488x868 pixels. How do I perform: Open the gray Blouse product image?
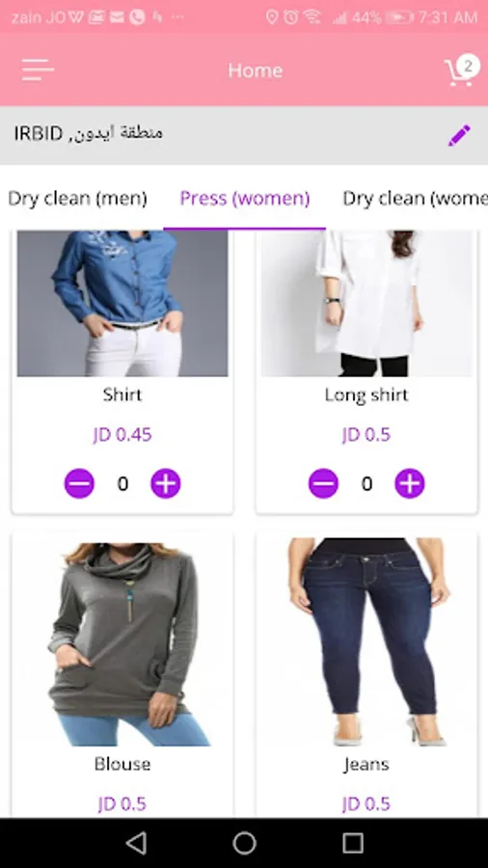[122, 642]
